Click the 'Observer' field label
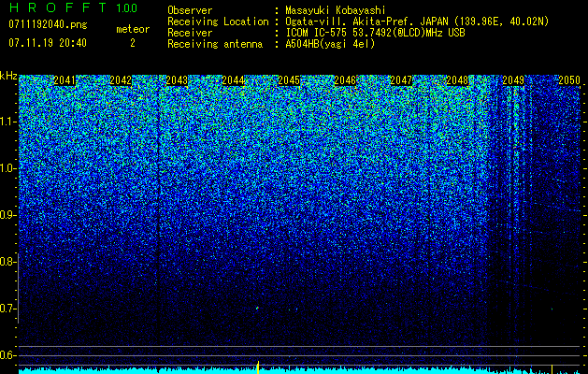 (x=190, y=10)
